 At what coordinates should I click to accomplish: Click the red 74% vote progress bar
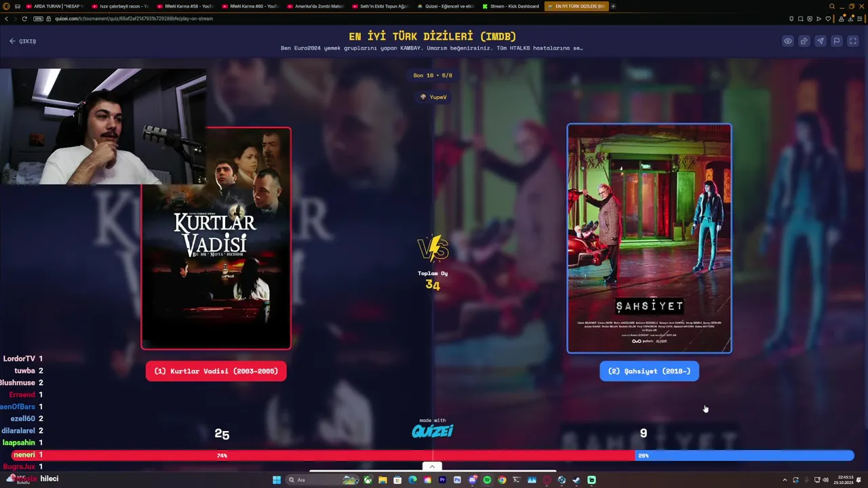point(324,455)
